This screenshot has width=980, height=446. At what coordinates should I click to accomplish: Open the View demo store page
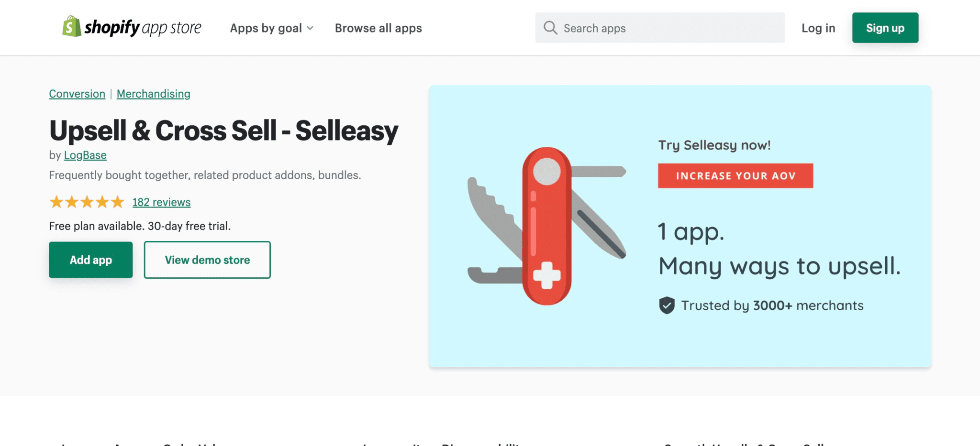pos(207,260)
